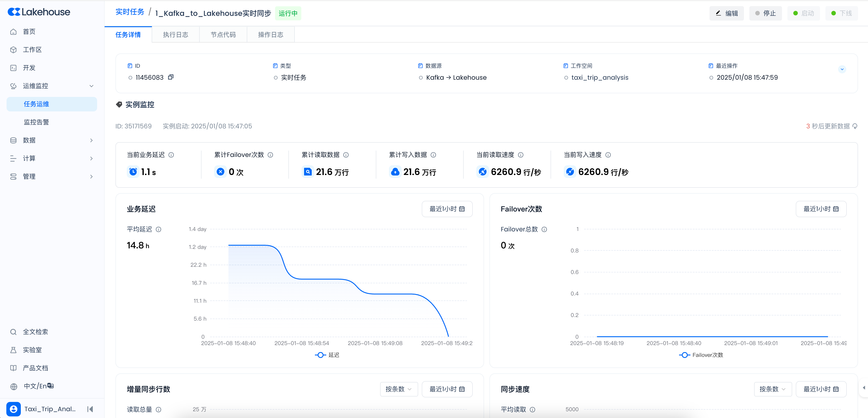
Task: Expand the task info details chevron
Action: coord(842,69)
